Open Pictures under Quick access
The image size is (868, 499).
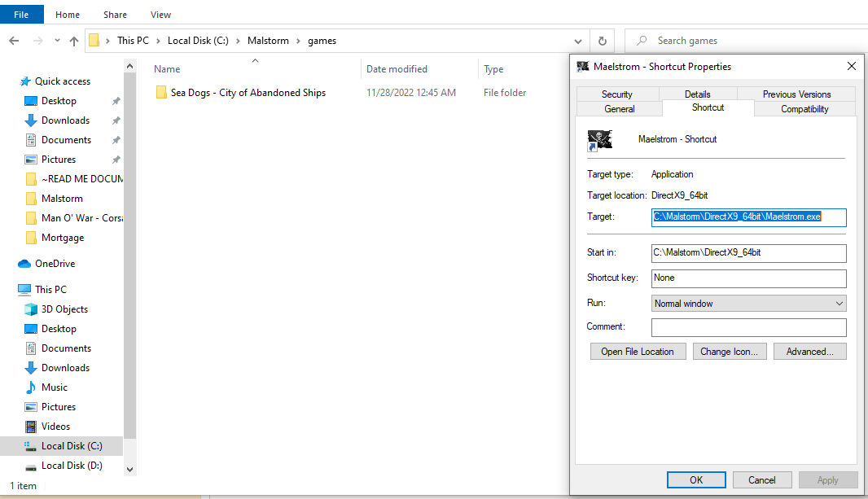[58, 160]
